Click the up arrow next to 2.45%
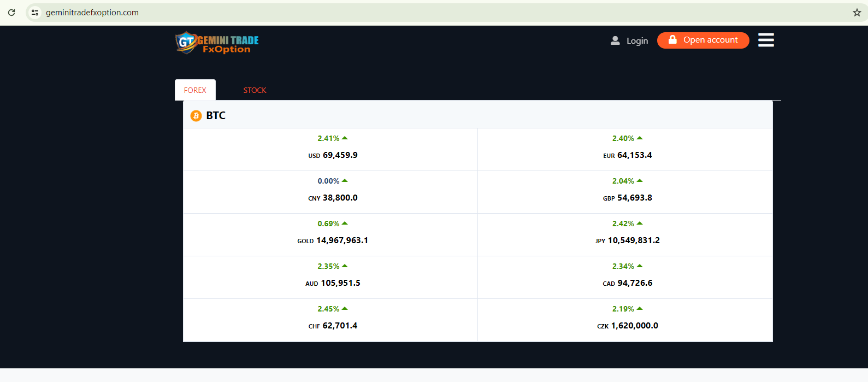This screenshot has width=868, height=382. click(345, 309)
